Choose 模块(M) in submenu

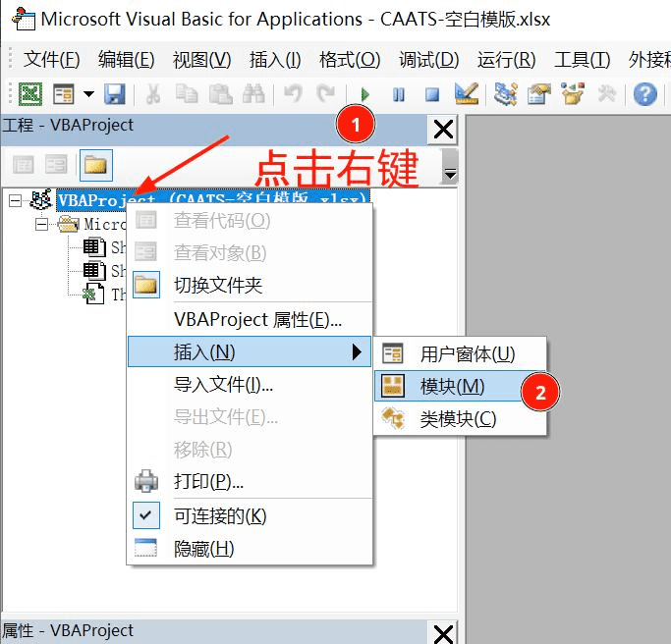460,386
